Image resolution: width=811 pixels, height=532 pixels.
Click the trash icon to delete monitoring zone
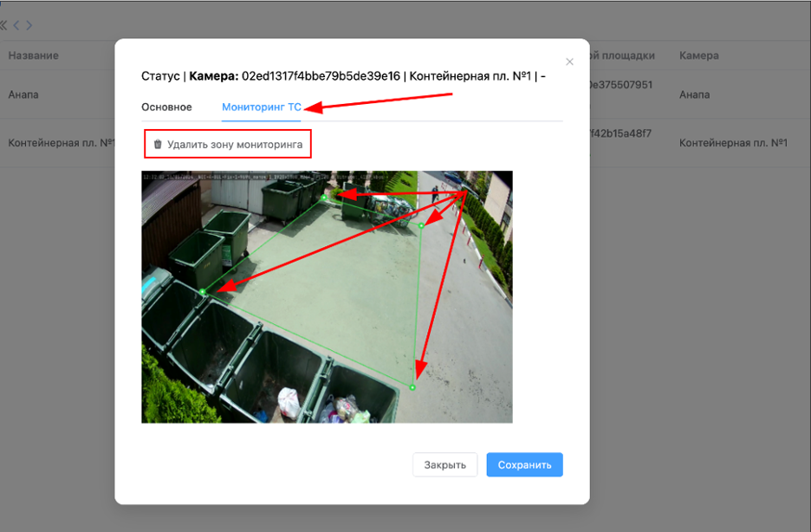click(158, 145)
